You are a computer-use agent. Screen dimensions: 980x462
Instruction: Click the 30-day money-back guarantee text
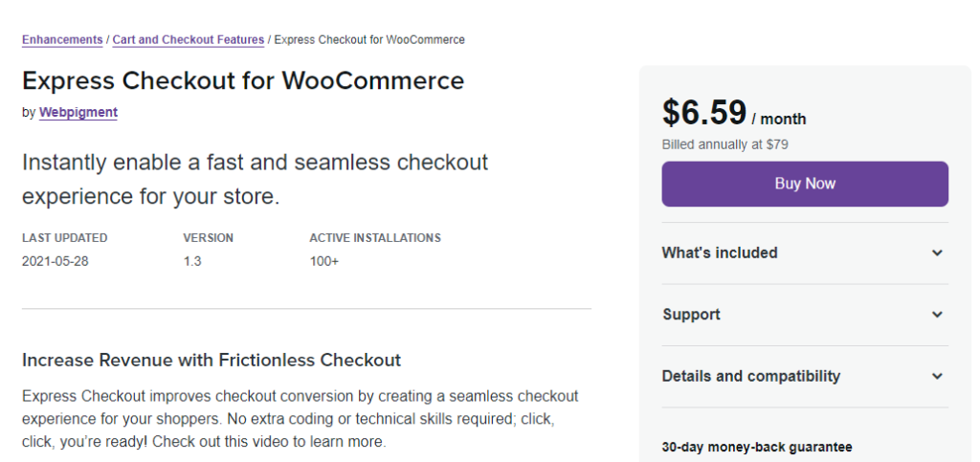pyautogui.click(x=757, y=447)
